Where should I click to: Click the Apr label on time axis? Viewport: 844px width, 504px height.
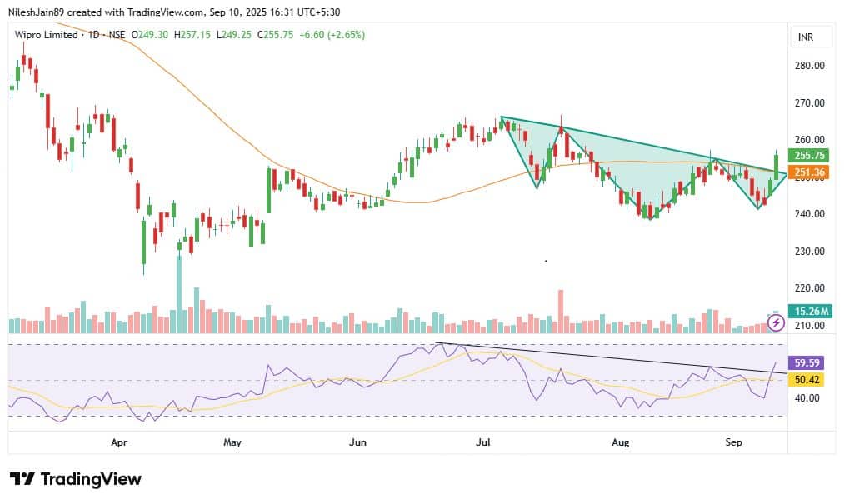[120, 445]
